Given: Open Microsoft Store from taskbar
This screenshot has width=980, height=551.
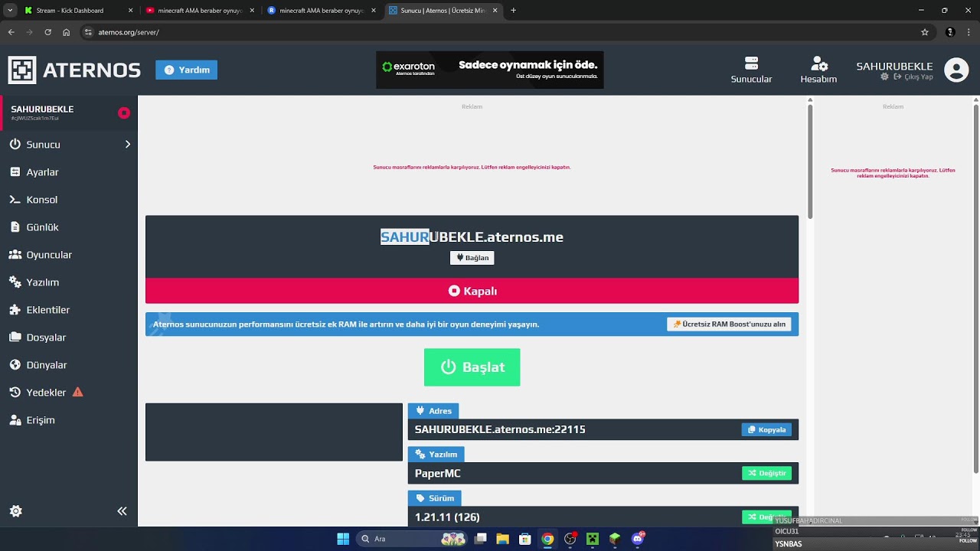Looking at the screenshot, I should 524,539.
